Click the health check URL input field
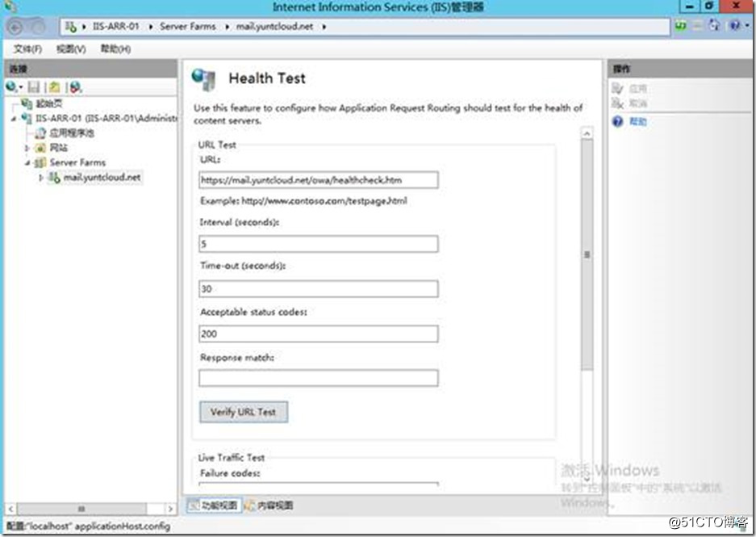 pyautogui.click(x=318, y=180)
